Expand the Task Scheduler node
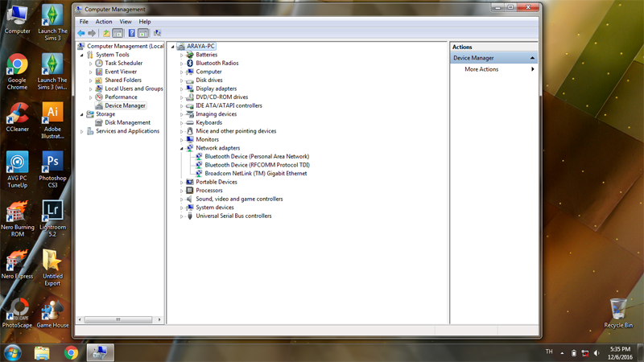 91,64
